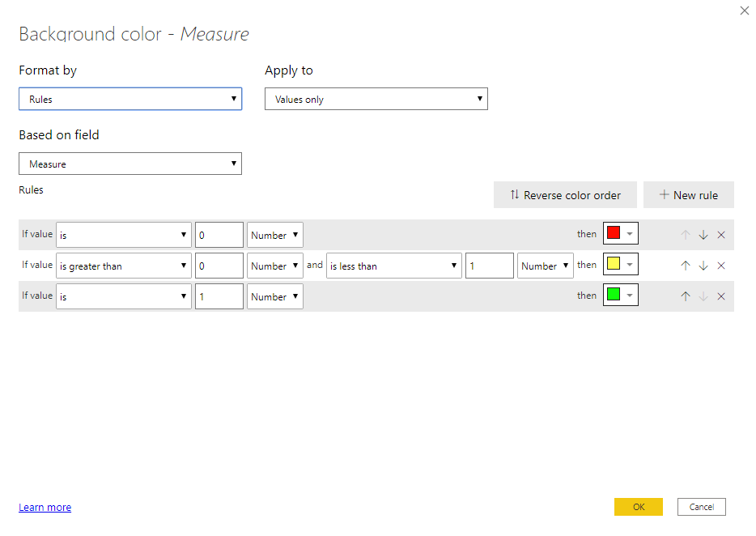Move the yellow rule up
The width and height of the screenshot is (756, 536).
[685, 266]
